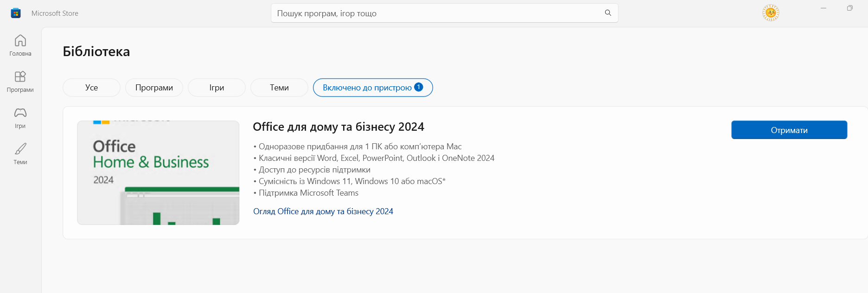
Task: Restore down the Store window
Action: click(849, 8)
